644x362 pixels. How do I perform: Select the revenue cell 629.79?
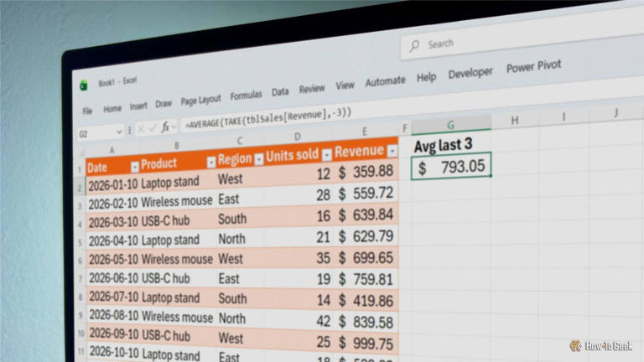[x=365, y=236]
